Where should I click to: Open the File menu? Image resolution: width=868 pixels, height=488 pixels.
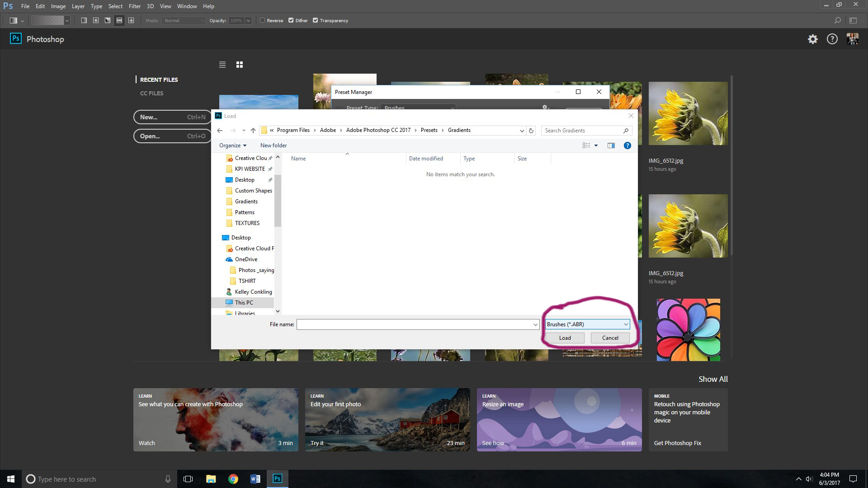point(25,6)
